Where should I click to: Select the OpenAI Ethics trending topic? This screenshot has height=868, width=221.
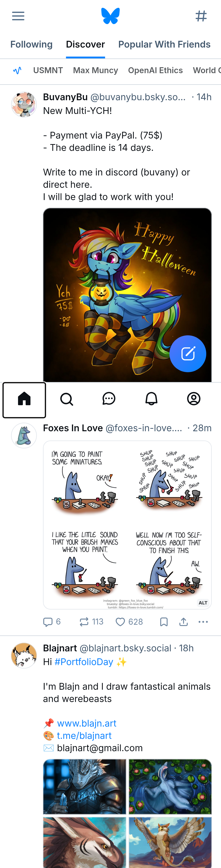155,71
